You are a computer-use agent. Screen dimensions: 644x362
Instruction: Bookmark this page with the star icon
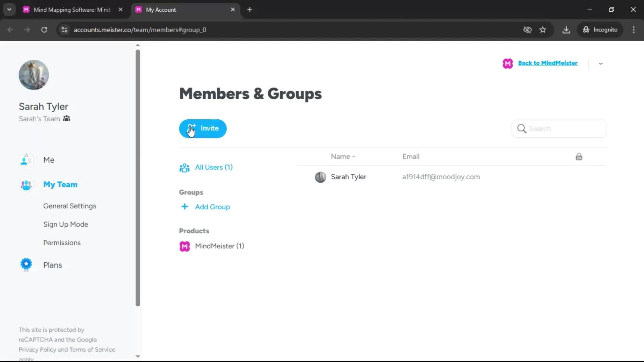pos(543,30)
